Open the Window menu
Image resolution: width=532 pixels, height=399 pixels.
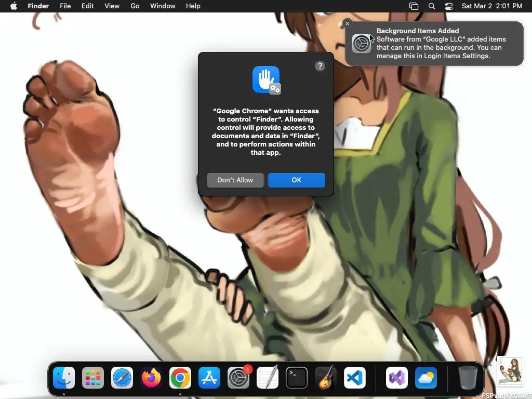point(163,6)
